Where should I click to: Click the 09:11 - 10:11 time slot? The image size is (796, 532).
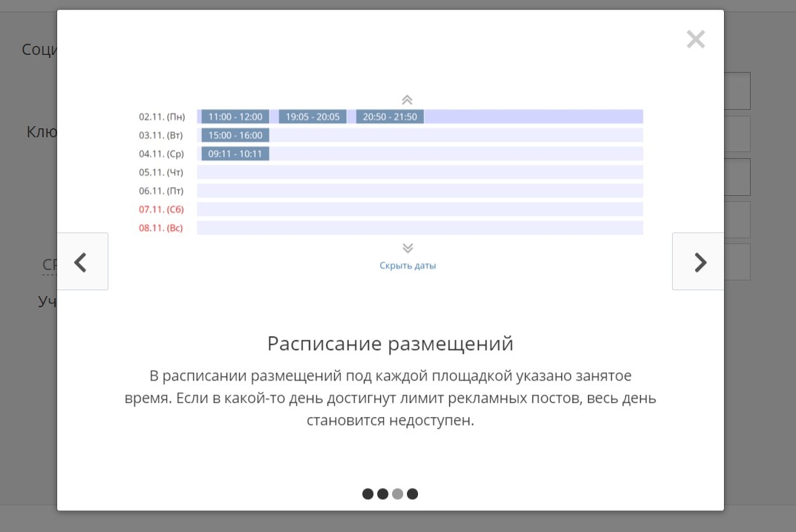[235, 154]
